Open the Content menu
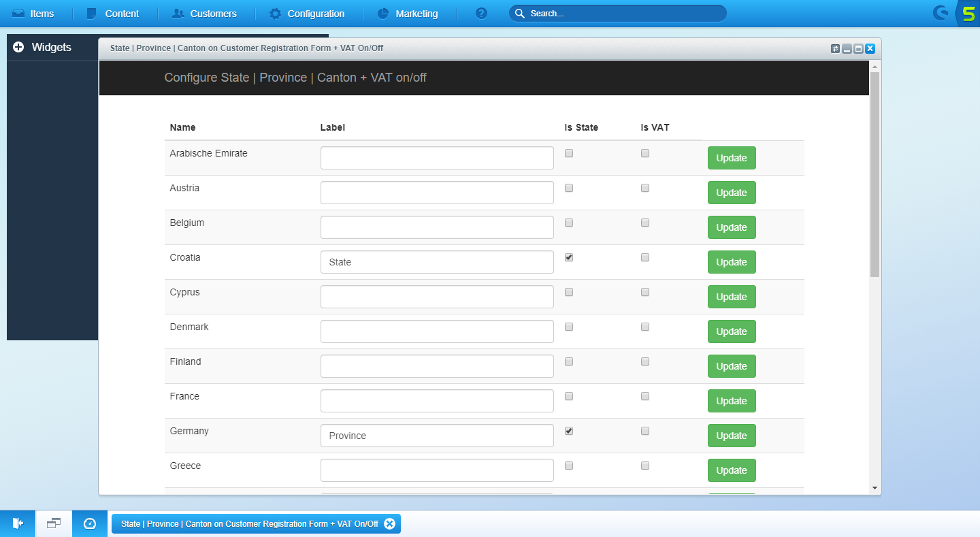The height and width of the screenshot is (537, 980). pyautogui.click(x=113, y=14)
